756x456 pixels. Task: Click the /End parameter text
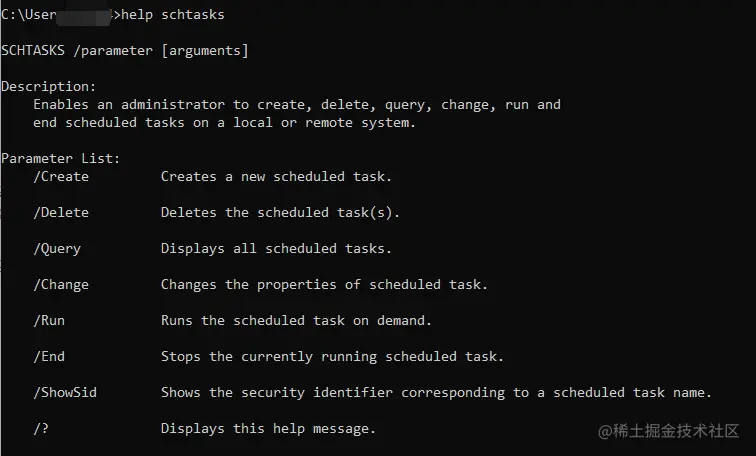point(49,357)
